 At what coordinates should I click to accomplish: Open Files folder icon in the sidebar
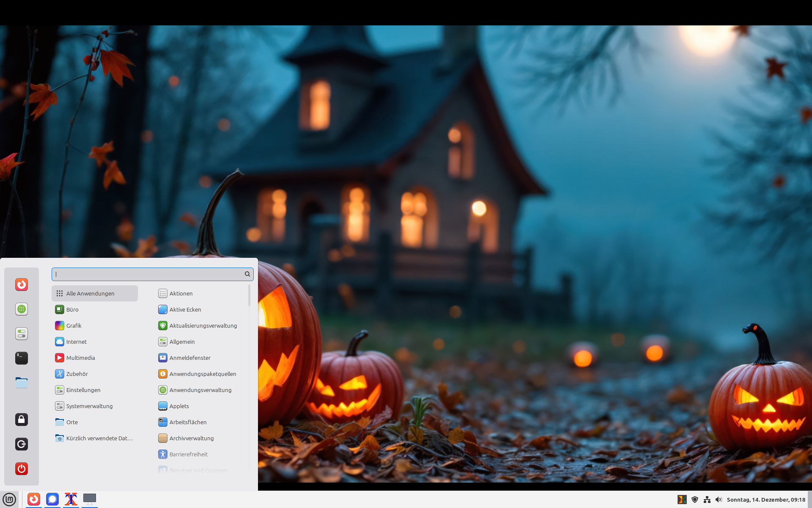[x=22, y=383]
